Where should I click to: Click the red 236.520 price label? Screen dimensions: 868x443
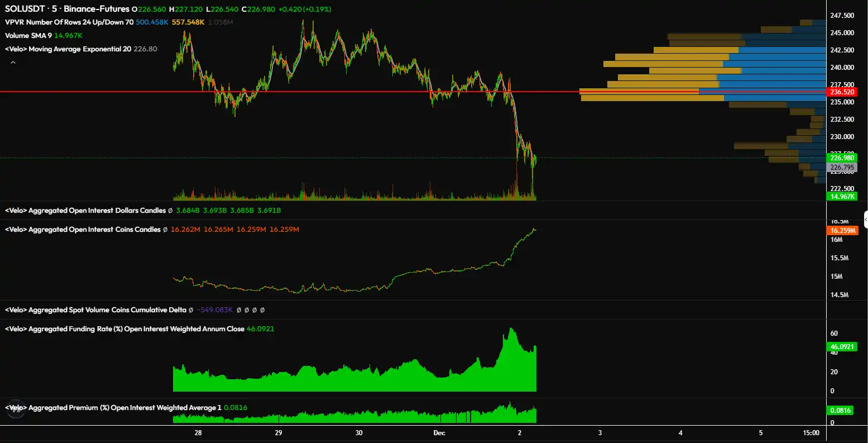coord(840,92)
